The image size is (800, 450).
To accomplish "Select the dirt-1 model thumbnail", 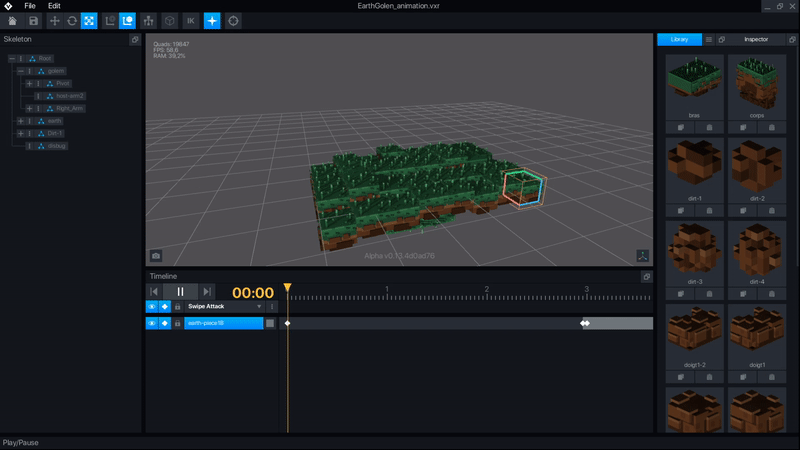I will click(694, 170).
